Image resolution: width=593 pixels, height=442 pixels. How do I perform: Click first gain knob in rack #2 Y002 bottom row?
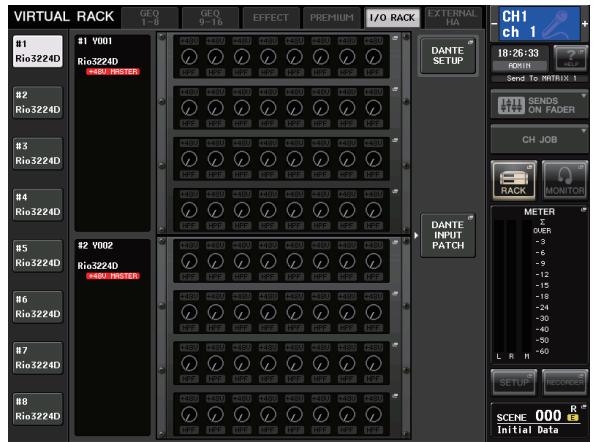pyautogui.click(x=189, y=414)
